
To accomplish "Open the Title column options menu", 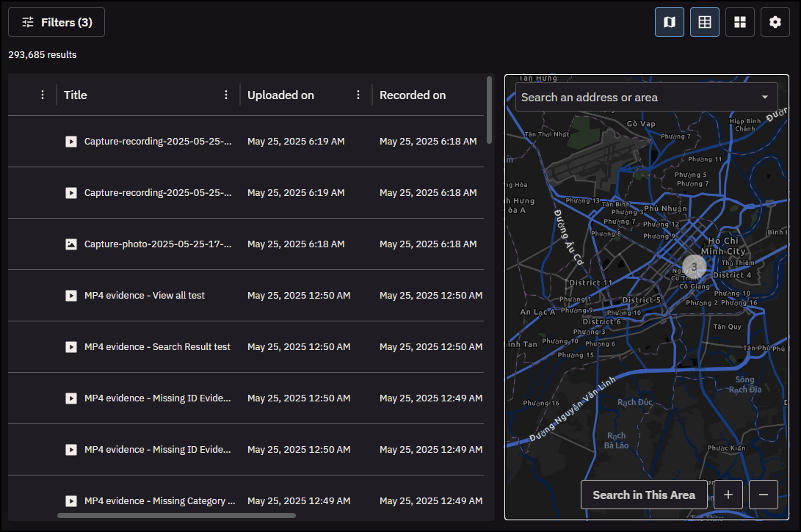I will coord(226,95).
